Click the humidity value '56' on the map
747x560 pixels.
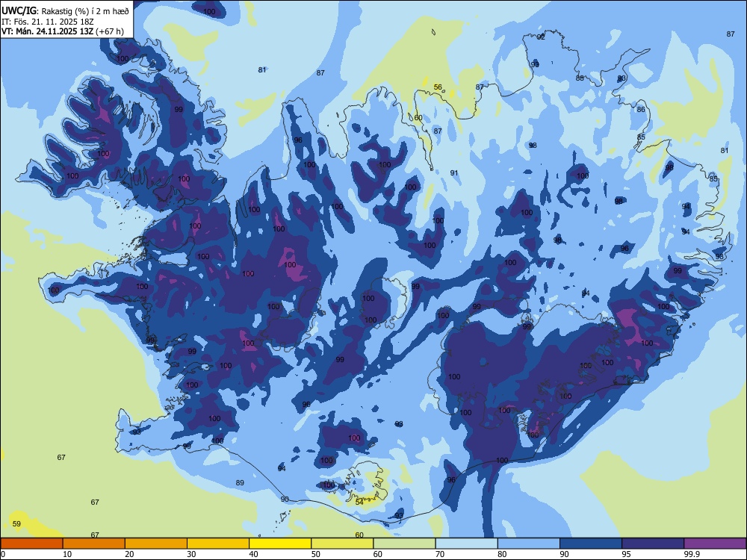(438, 87)
